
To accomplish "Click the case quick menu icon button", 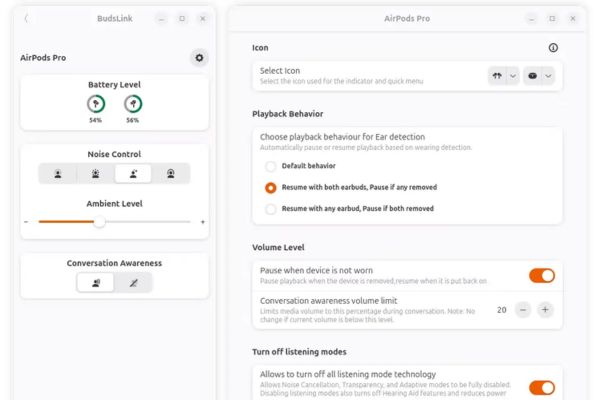I will point(532,76).
